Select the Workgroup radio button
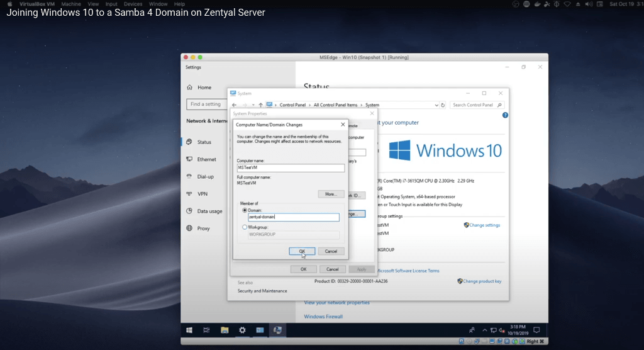The width and height of the screenshot is (644, 350). [x=245, y=227]
